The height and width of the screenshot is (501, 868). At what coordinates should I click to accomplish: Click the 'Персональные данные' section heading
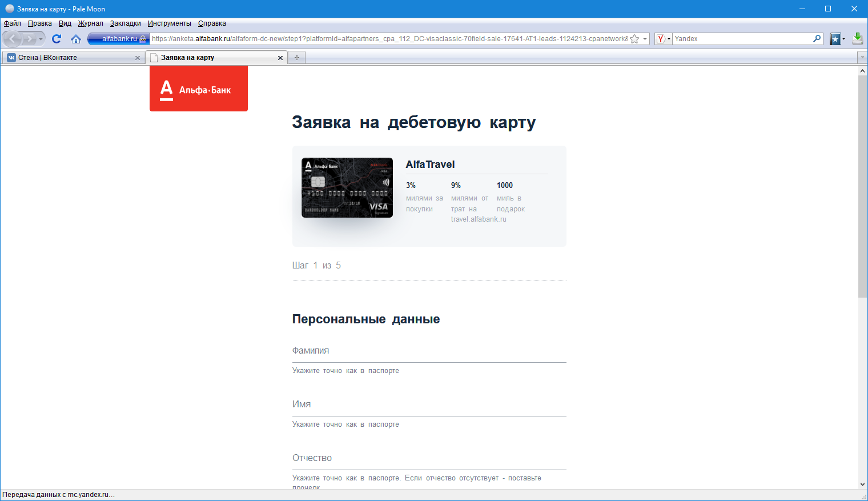point(366,319)
